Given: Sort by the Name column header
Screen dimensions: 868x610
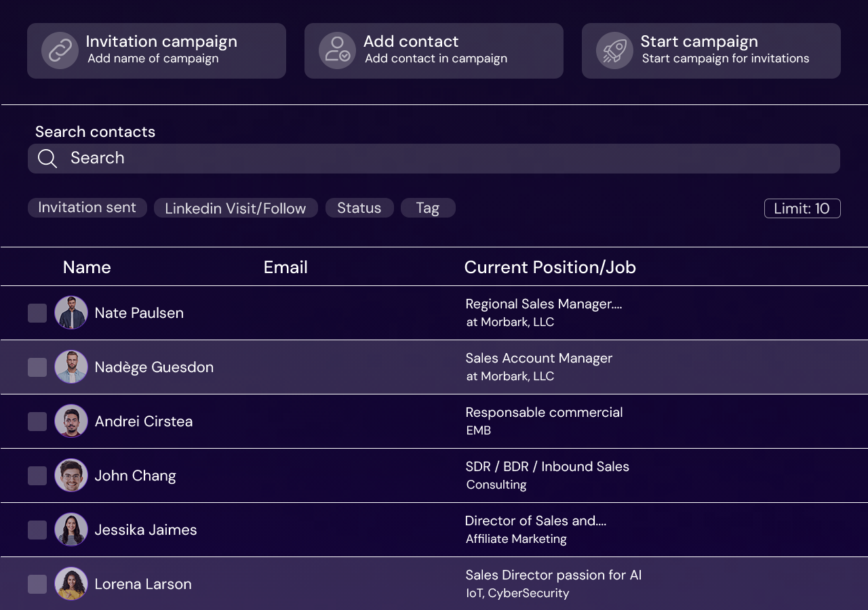Looking at the screenshot, I should click(87, 267).
